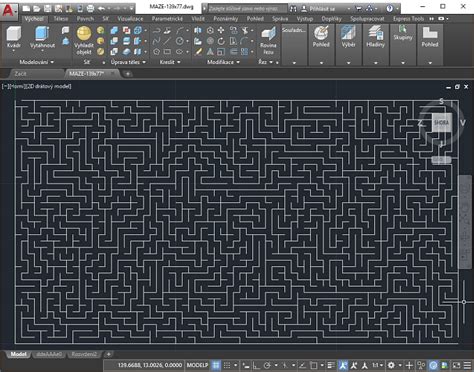Viewport: 474px width, 372px height.
Task: Toggle ortho mode in the status bar
Action: [x=255, y=365]
